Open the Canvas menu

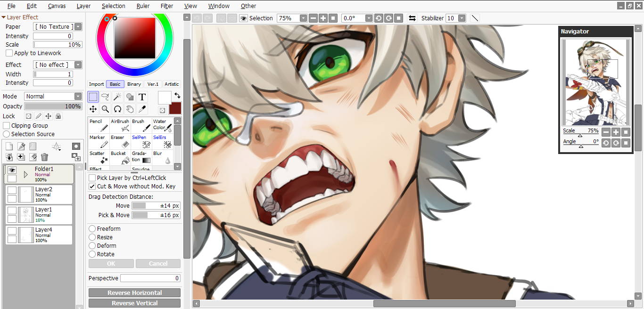point(57,6)
